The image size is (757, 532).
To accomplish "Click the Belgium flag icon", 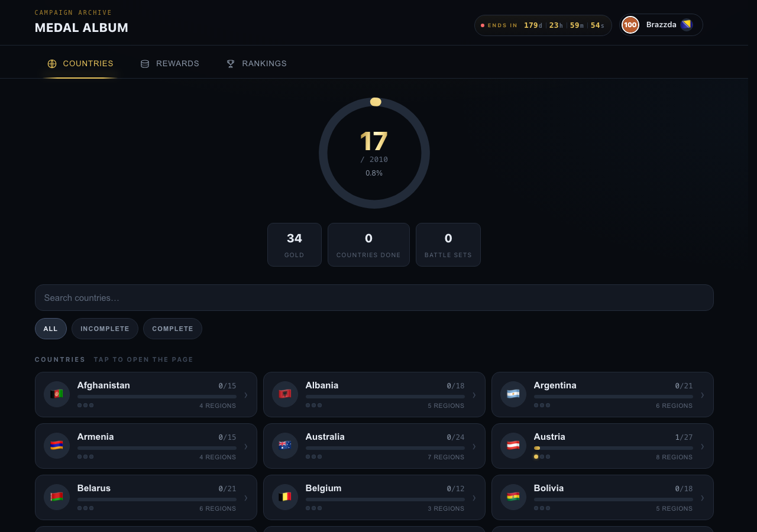I will click(285, 497).
